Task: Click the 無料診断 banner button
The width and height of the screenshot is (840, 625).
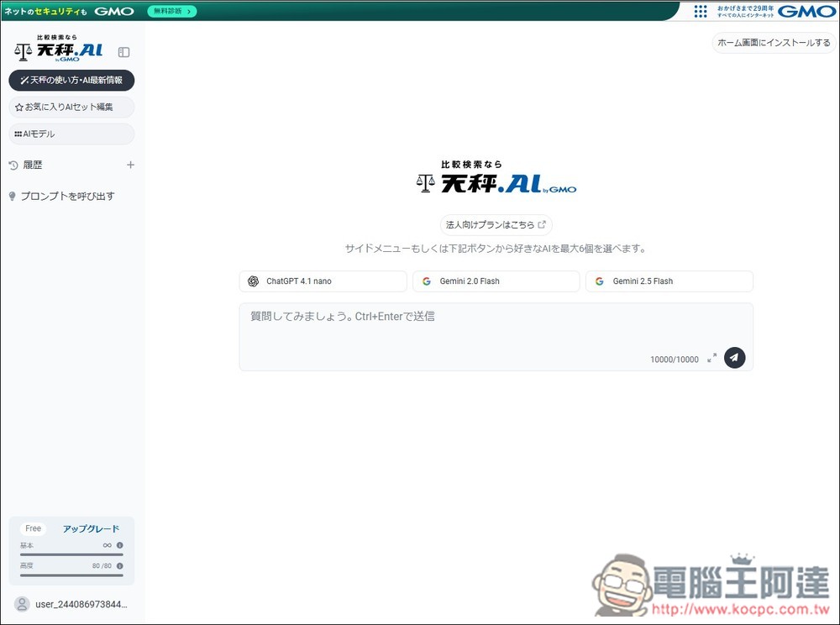Action: click(x=172, y=11)
